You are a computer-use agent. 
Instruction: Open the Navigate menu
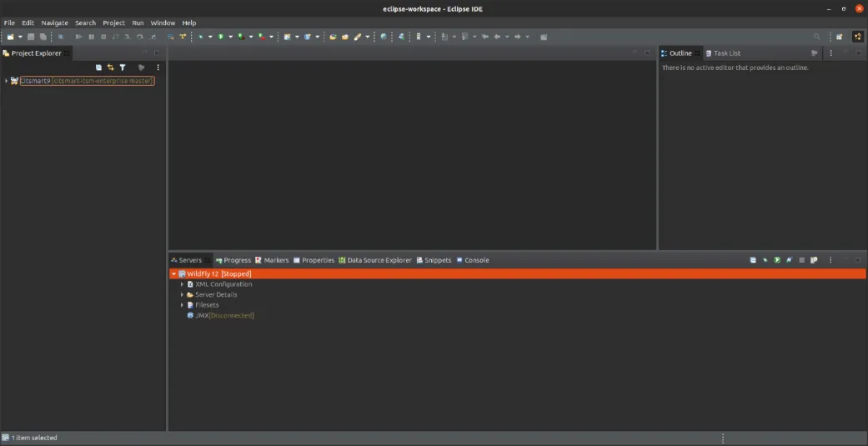tap(55, 23)
